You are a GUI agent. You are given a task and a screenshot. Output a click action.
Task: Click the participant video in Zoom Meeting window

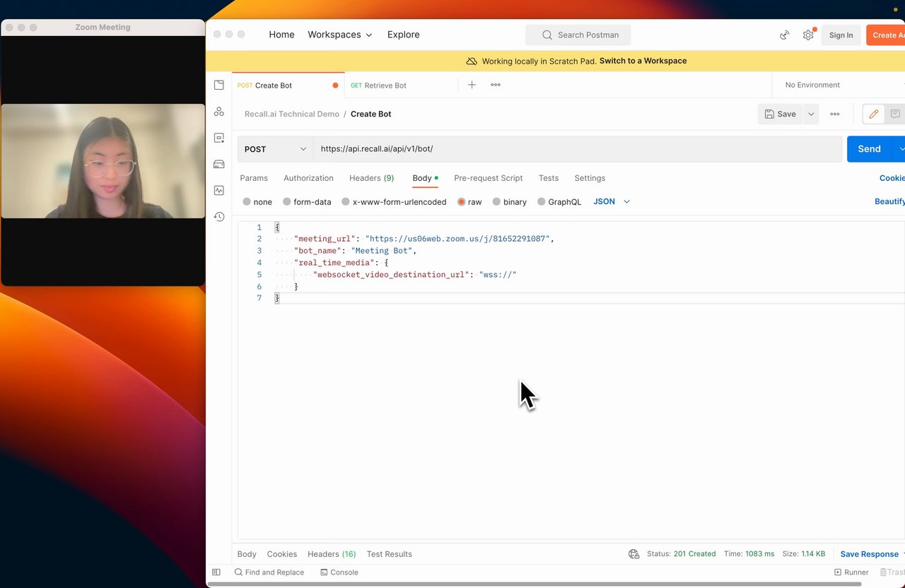click(103, 161)
